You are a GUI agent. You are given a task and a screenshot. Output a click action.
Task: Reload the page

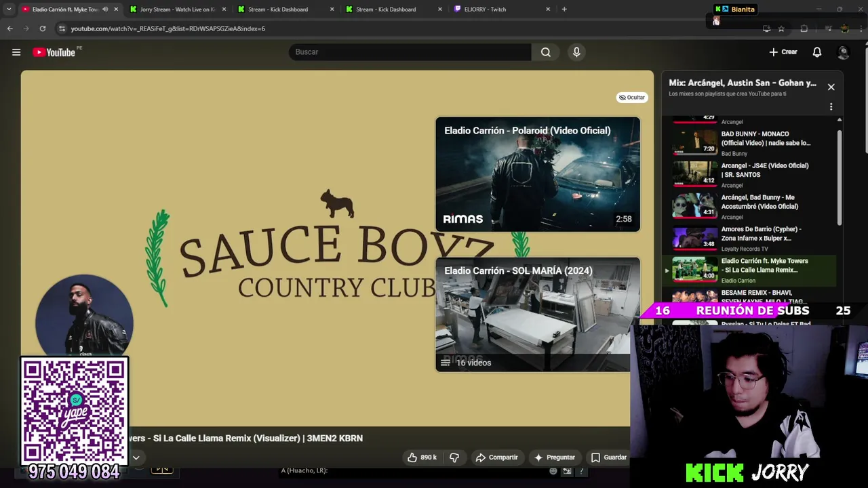click(42, 28)
